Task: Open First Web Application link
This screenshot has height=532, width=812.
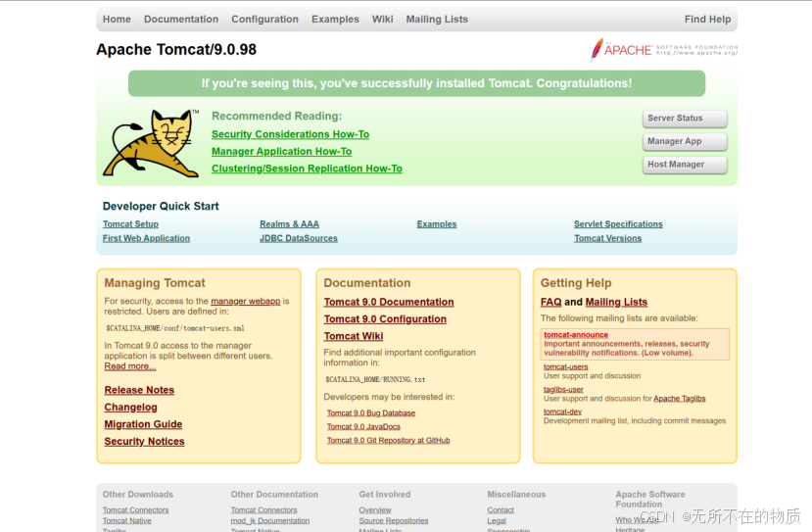Action: [146, 238]
